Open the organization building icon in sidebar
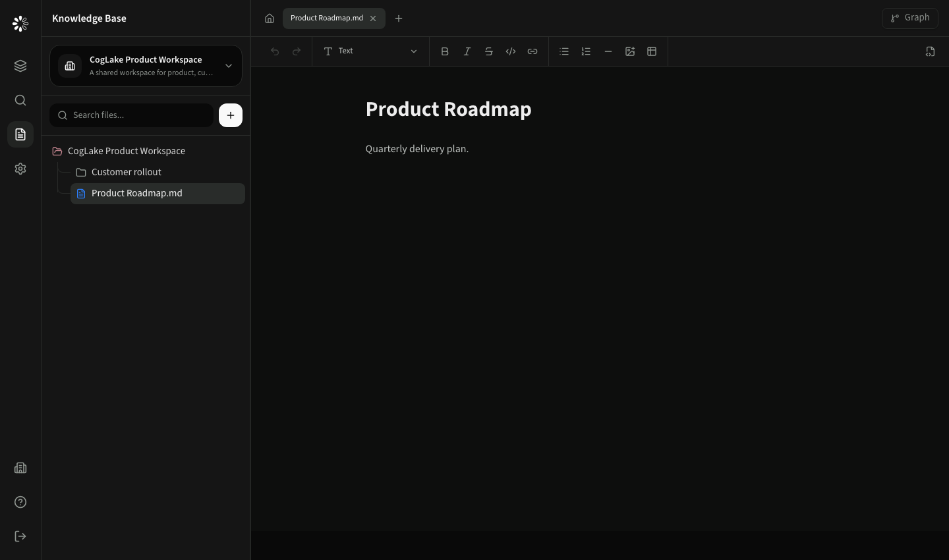949x560 pixels. [x=20, y=468]
